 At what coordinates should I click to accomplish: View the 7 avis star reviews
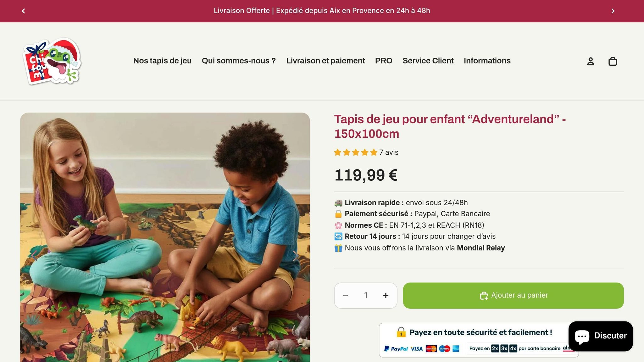point(366,152)
